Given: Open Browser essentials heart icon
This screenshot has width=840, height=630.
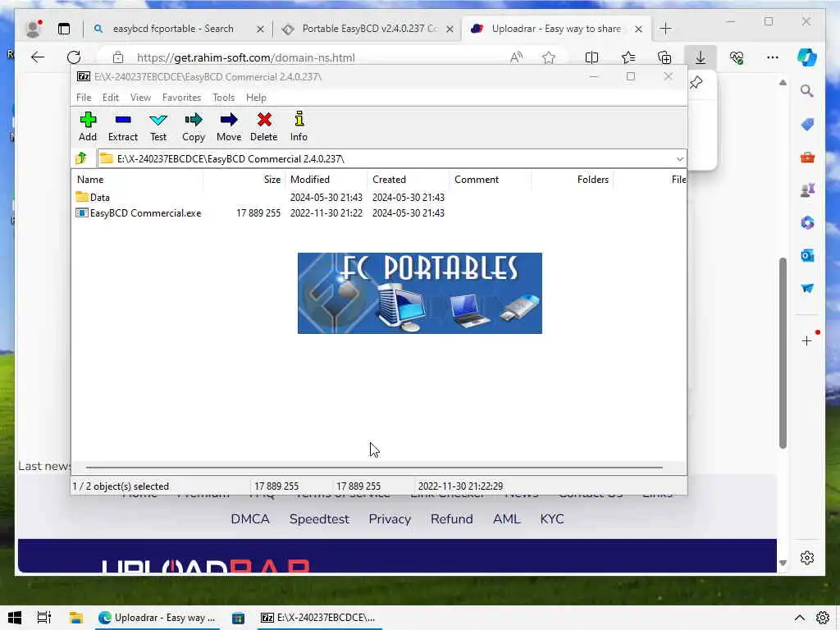Looking at the screenshot, I should click(x=737, y=57).
